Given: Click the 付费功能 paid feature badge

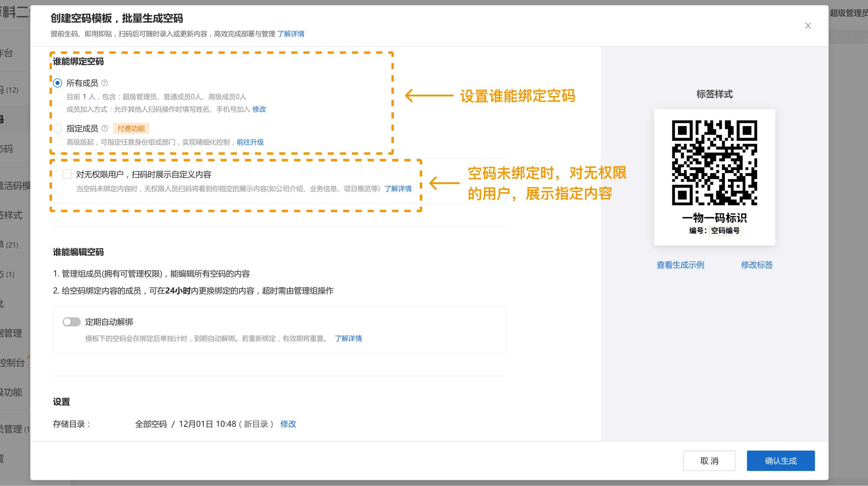Looking at the screenshot, I should coord(131,128).
